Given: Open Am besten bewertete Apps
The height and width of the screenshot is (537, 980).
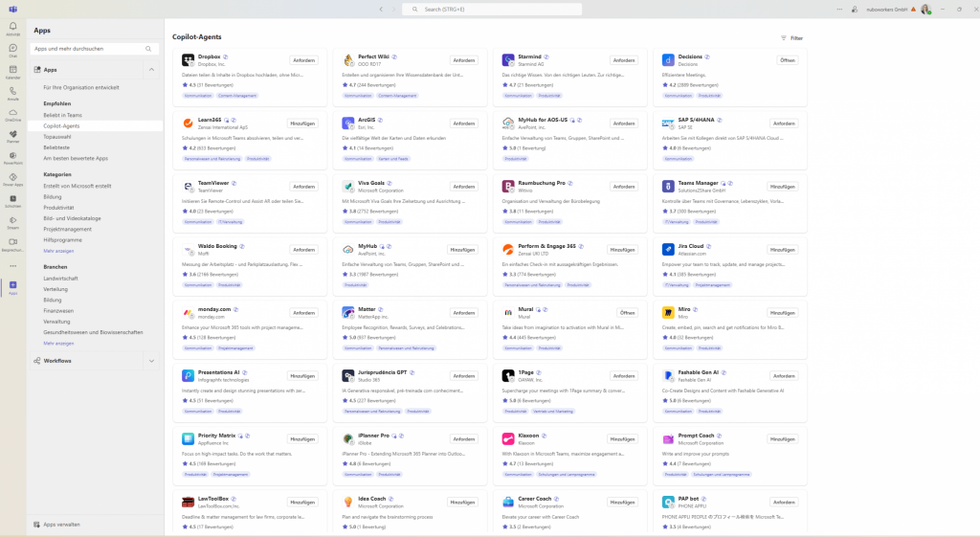Looking at the screenshot, I should [x=76, y=158].
